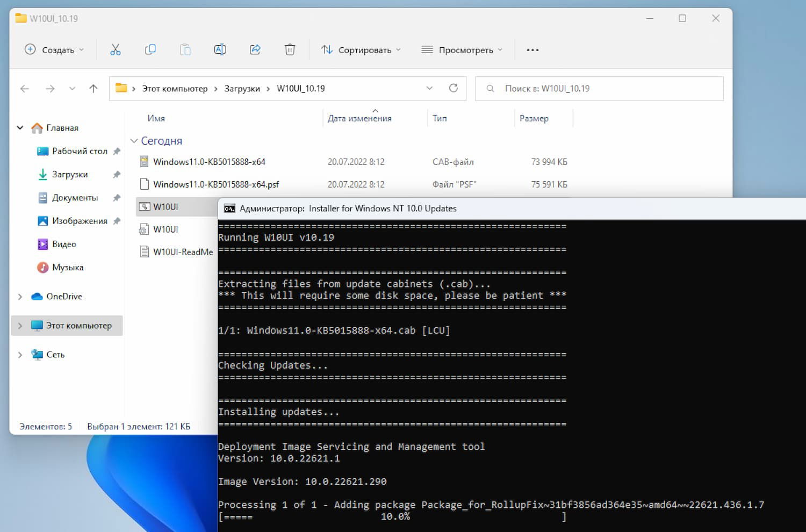Open the Сортировать sort menu
The height and width of the screenshot is (532, 806).
click(x=361, y=50)
